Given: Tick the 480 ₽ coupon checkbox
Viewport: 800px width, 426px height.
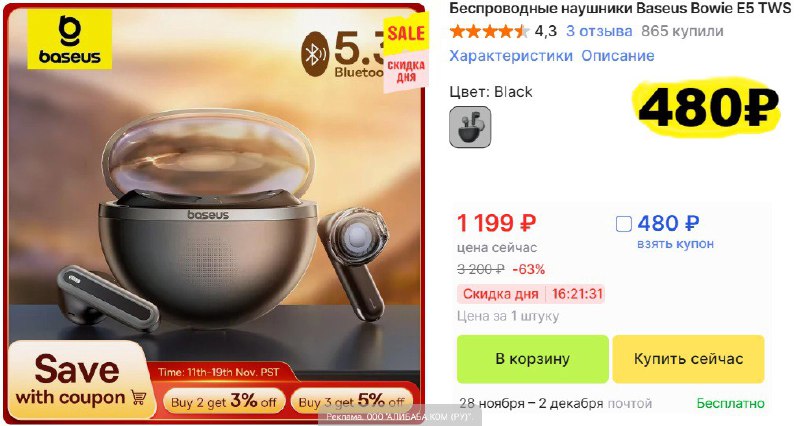Looking at the screenshot, I should point(624,224).
